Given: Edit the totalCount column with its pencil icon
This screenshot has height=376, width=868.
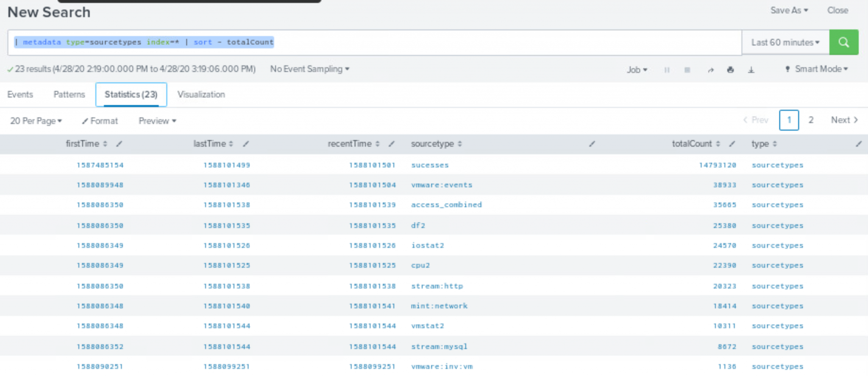Looking at the screenshot, I should point(732,144).
